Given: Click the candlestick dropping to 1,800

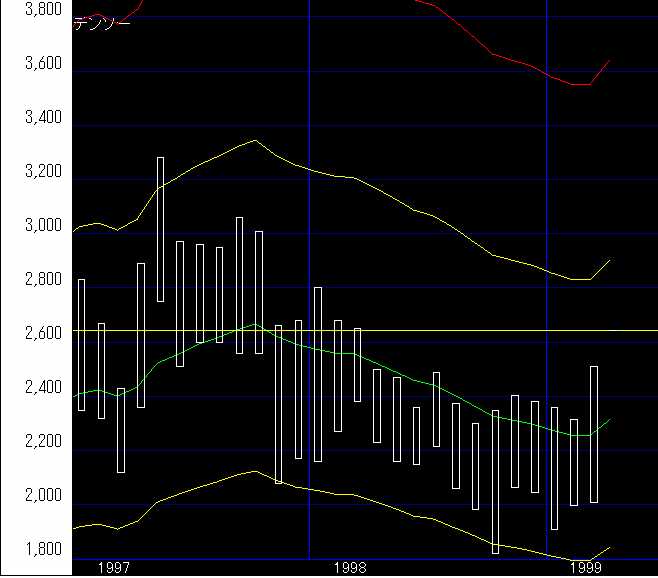Looking at the screenshot, I should click(x=495, y=481).
